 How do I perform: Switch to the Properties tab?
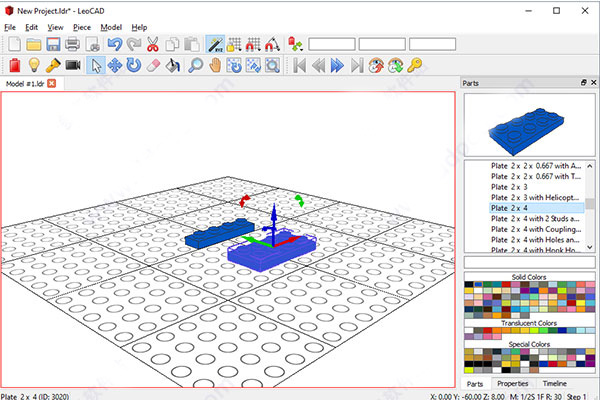click(513, 383)
